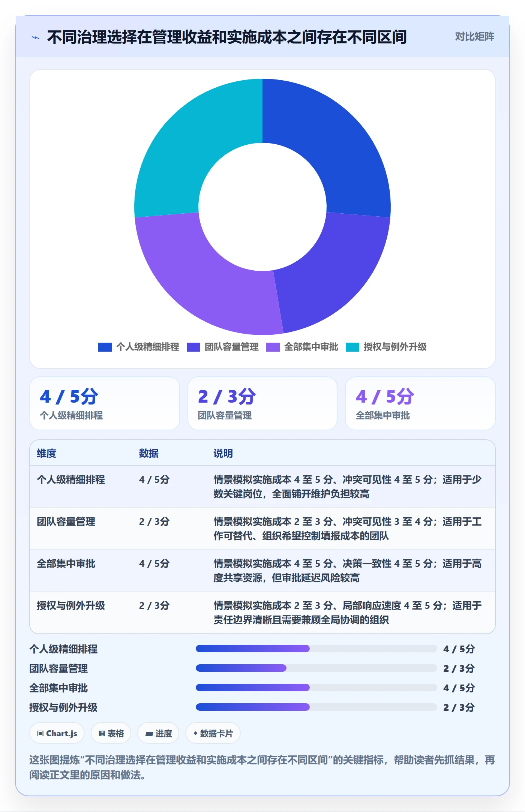The width and height of the screenshot is (525, 812).
Task: Toggle 全部集中审批 legend swatch
Action: 273,347
